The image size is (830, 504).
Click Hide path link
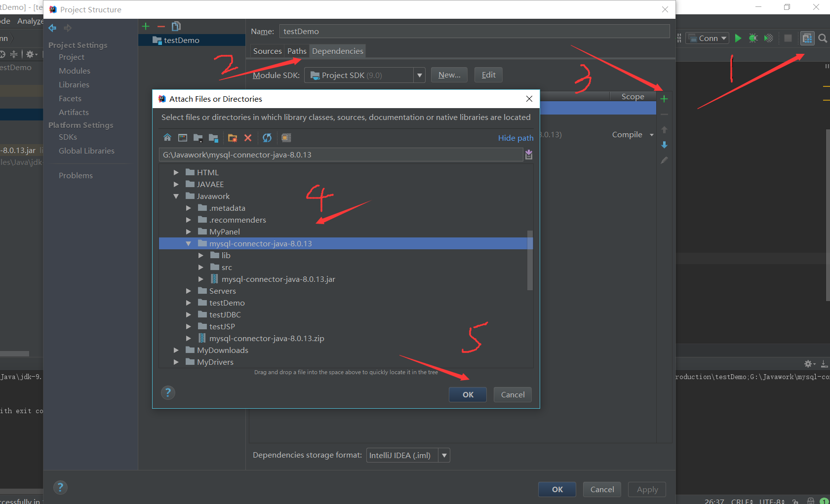pyautogui.click(x=515, y=138)
